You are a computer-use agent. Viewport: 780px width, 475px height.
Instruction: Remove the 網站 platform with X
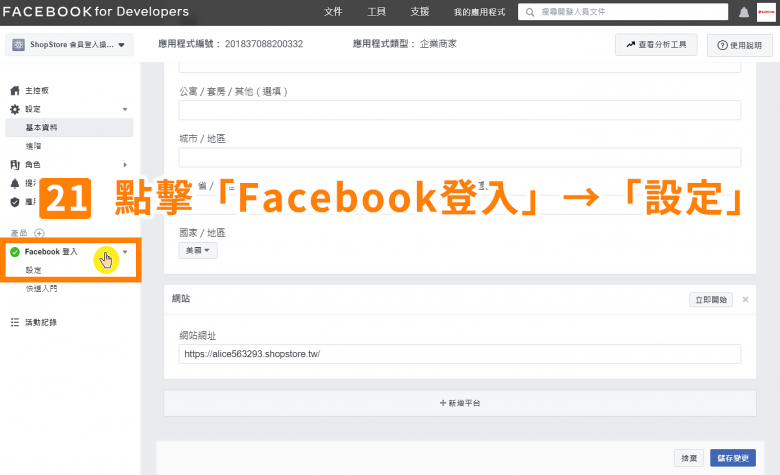[745, 299]
